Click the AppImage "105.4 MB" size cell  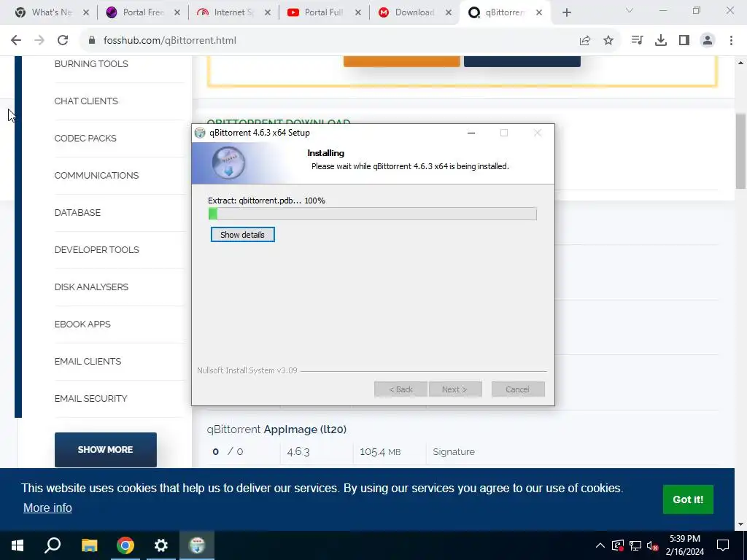tap(380, 452)
